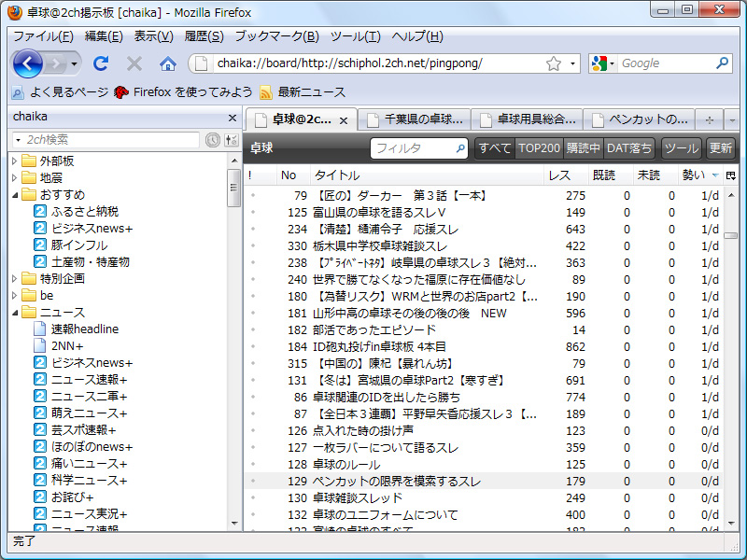Switch to 卓球用具総合... tab
The width and height of the screenshot is (747, 560).
click(x=527, y=119)
